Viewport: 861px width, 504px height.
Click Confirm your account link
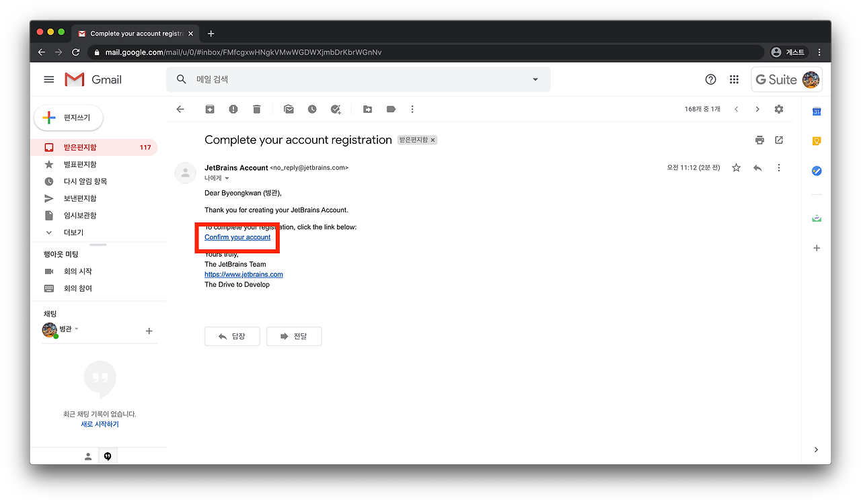point(237,237)
